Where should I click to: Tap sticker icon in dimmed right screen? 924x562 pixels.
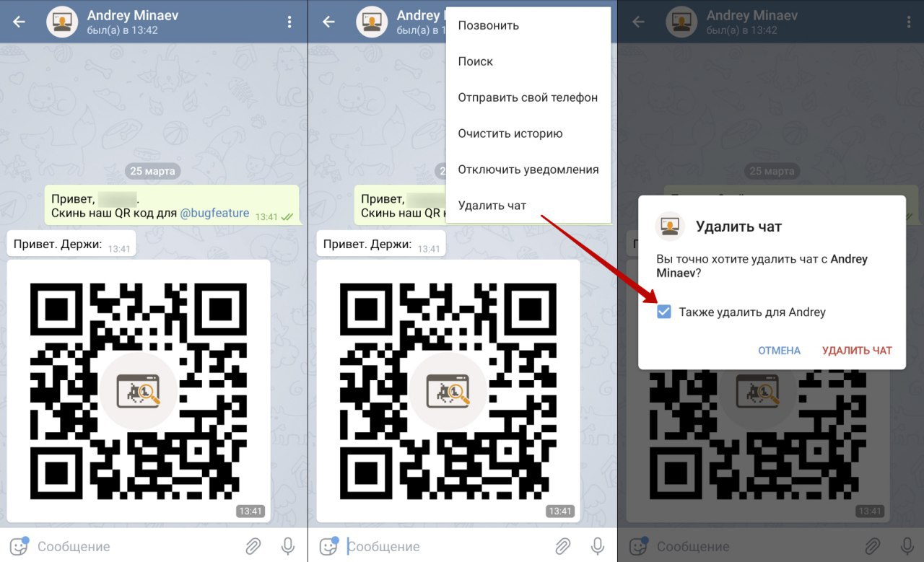pyautogui.click(x=637, y=546)
